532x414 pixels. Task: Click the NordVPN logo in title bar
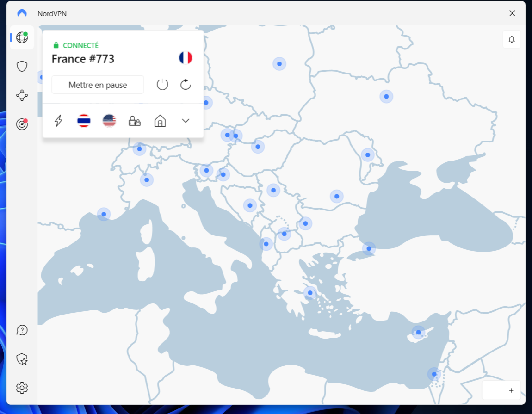pyautogui.click(x=22, y=13)
